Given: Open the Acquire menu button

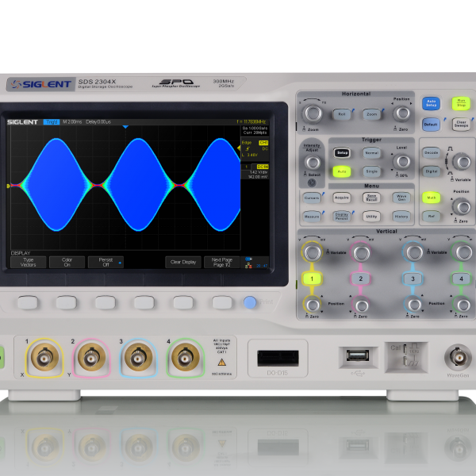Looking at the screenshot, I should pos(341,198).
